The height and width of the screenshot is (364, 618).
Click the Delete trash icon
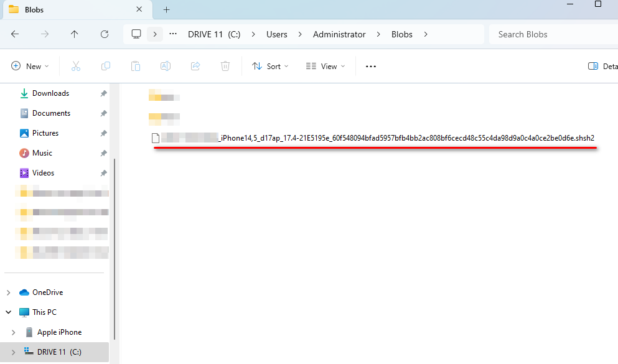click(x=225, y=66)
